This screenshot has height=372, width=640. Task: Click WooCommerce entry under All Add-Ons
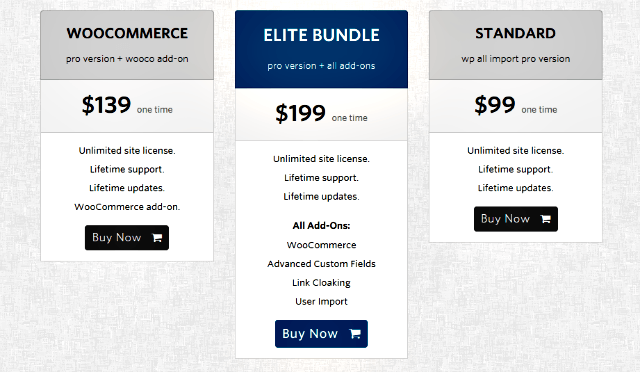[321, 245]
